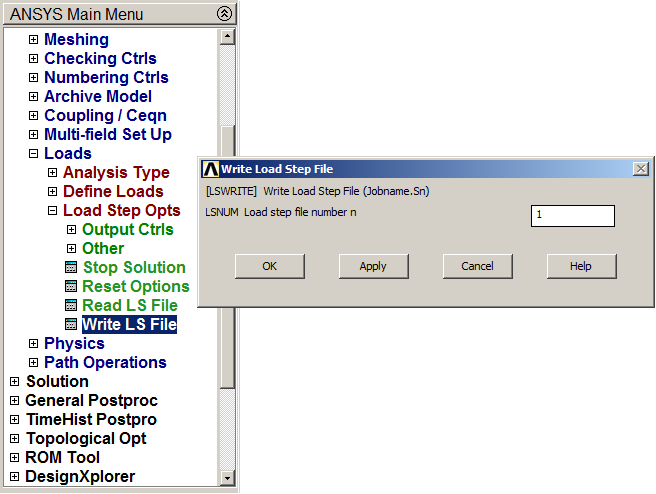Select the Other label under Load Step Opts
The height and width of the screenshot is (494, 656).
(x=103, y=248)
